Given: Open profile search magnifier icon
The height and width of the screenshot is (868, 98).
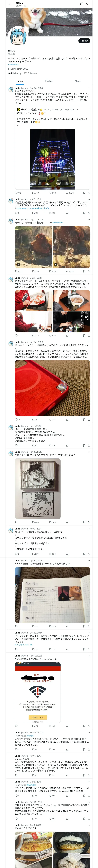Looking at the screenshot, I should coord(88,4).
